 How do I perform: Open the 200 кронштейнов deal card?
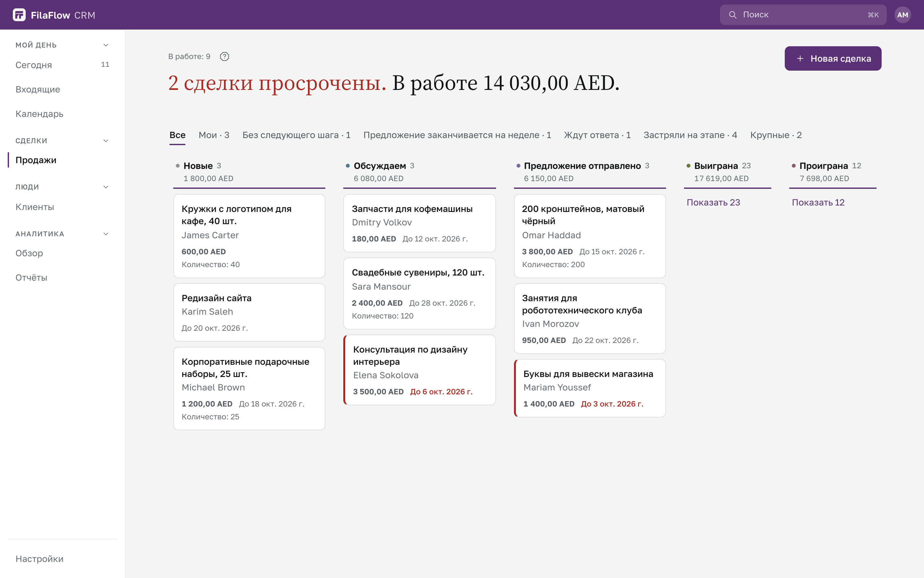(589, 236)
